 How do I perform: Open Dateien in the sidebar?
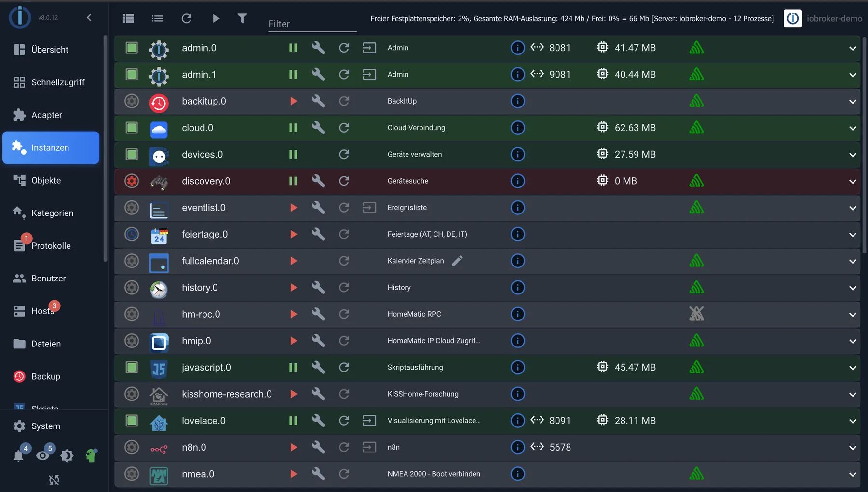click(x=51, y=344)
